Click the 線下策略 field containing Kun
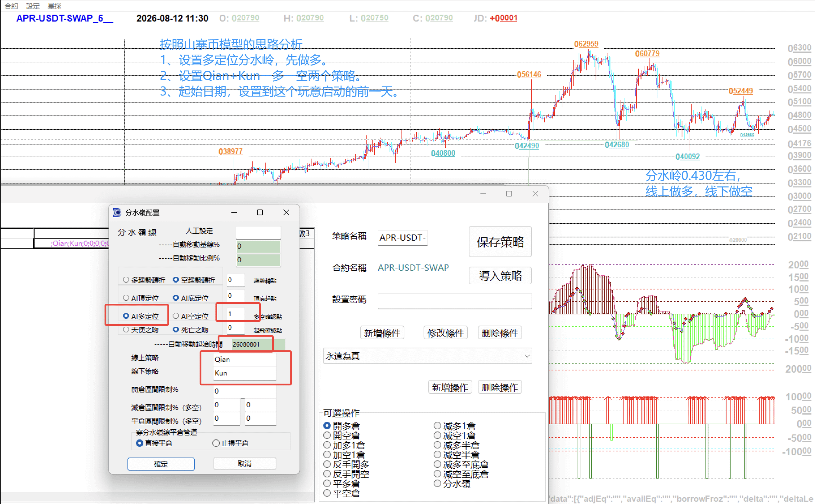 click(x=244, y=373)
